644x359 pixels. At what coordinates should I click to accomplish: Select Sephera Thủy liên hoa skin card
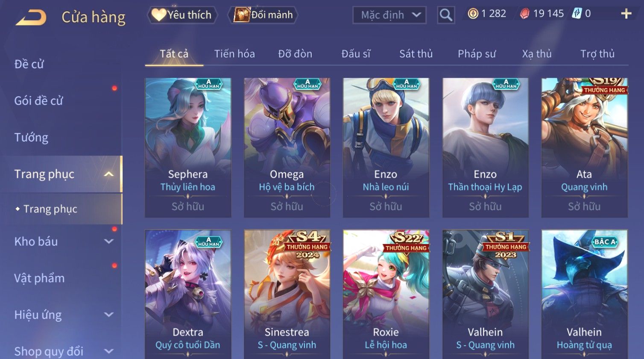tap(188, 147)
